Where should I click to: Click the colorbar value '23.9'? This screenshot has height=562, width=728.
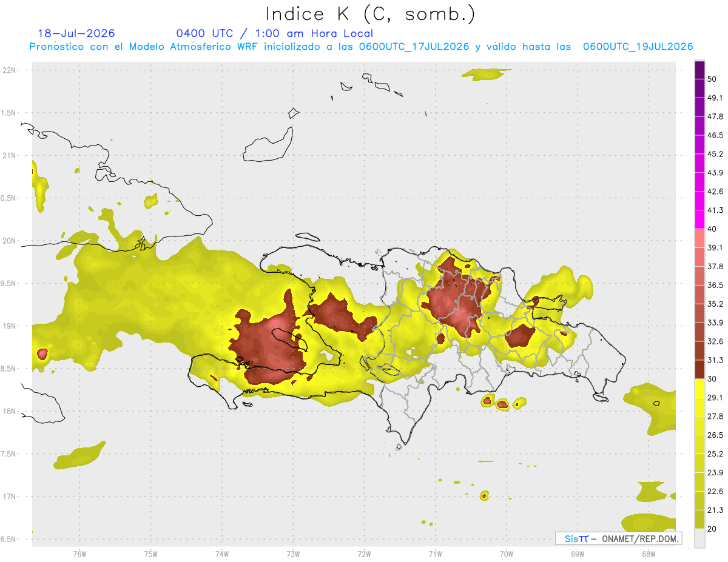[x=716, y=473]
